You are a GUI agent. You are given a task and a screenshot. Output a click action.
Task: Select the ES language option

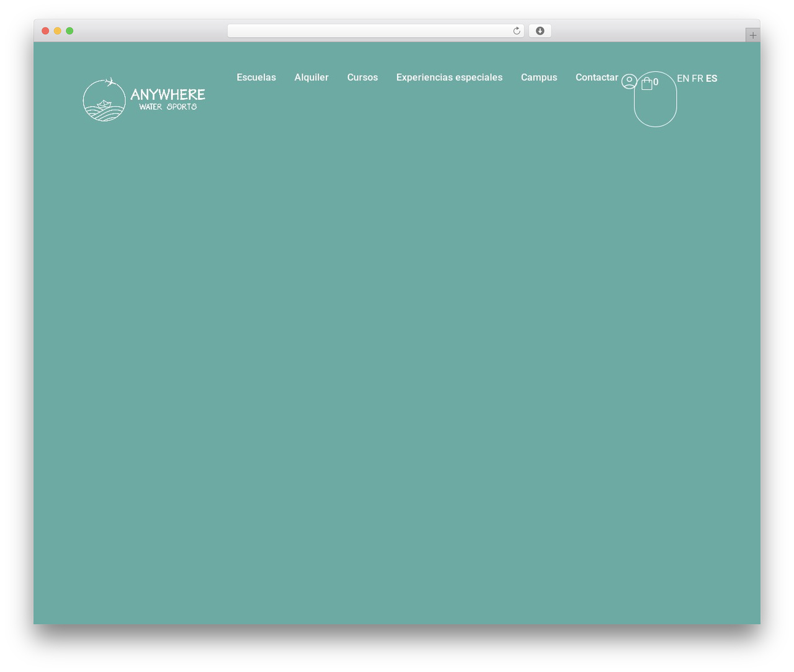coord(711,79)
